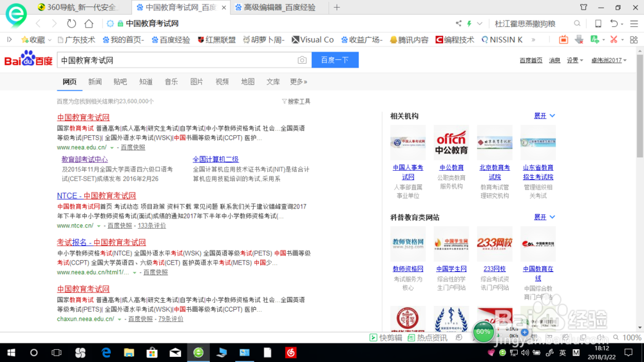This screenshot has width=644, height=362.
Task: Click the forward navigation arrow
Action: tap(54, 23)
